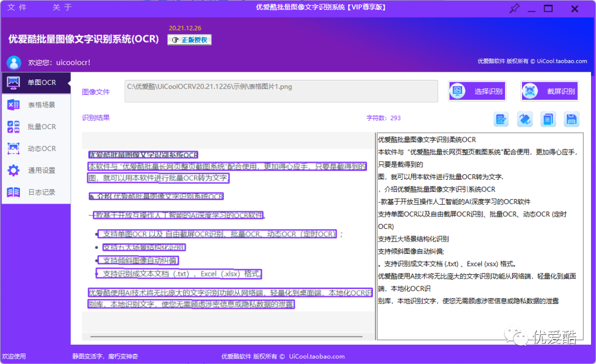Open the 日志记录 log tab
Screen dimensions: 596x364
[x=36, y=192]
